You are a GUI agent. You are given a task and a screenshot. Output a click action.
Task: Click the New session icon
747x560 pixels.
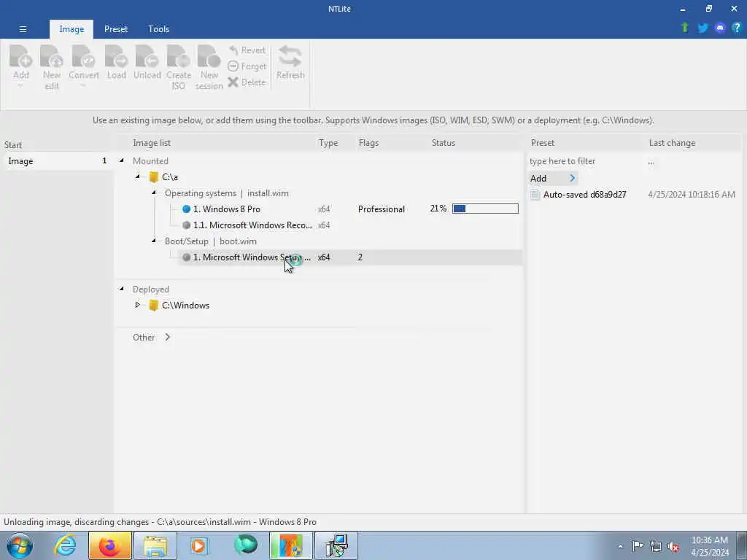pos(209,57)
